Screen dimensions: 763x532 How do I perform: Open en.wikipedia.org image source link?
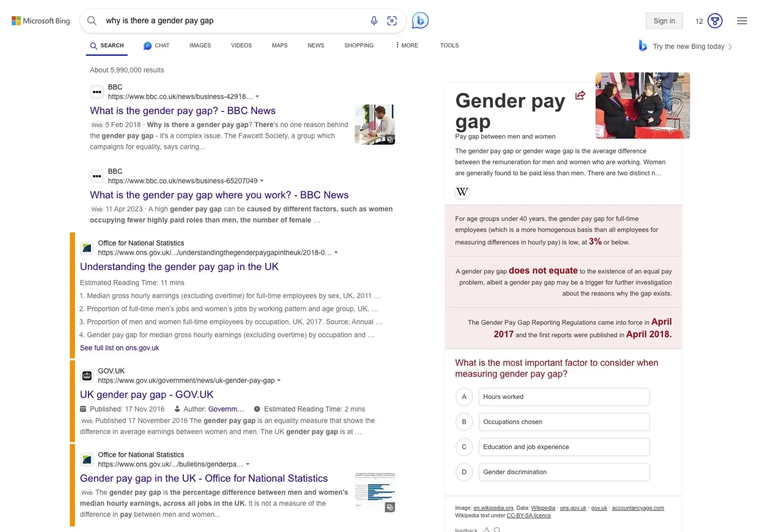pos(493,508)
